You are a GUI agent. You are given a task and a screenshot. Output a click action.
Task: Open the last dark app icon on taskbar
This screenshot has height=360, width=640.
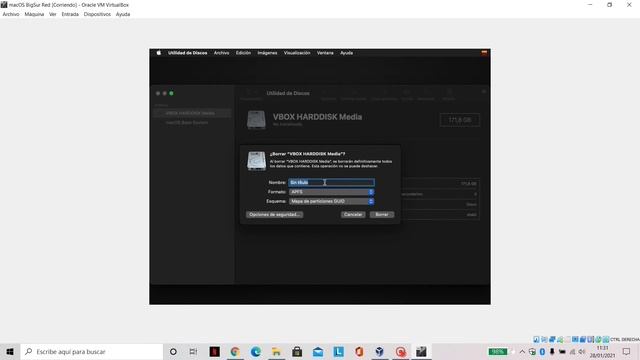(x=421, y=351)
